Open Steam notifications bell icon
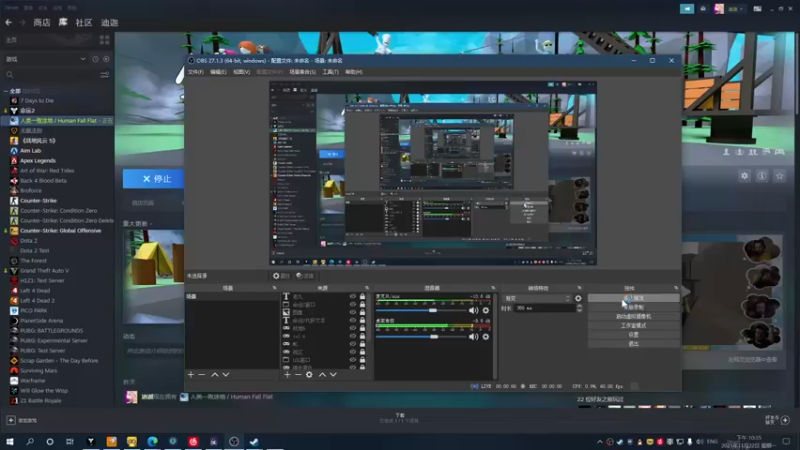 (x=703, y=9)
